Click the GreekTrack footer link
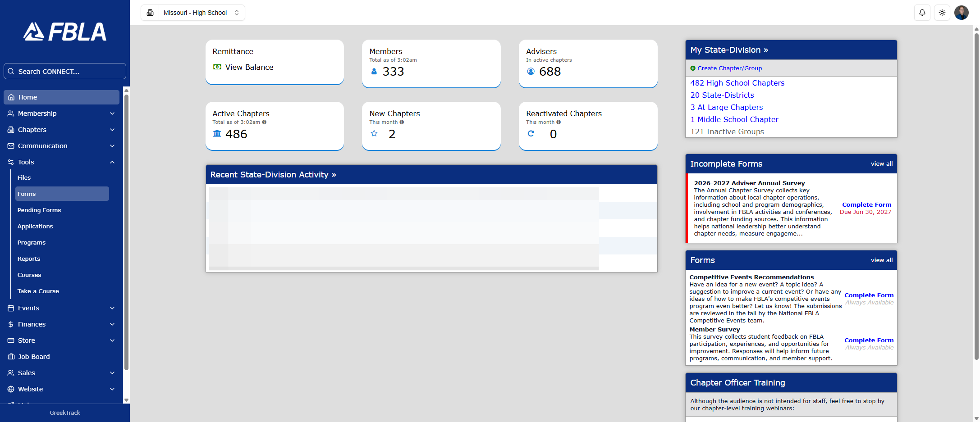 click(x=65, y=413)
